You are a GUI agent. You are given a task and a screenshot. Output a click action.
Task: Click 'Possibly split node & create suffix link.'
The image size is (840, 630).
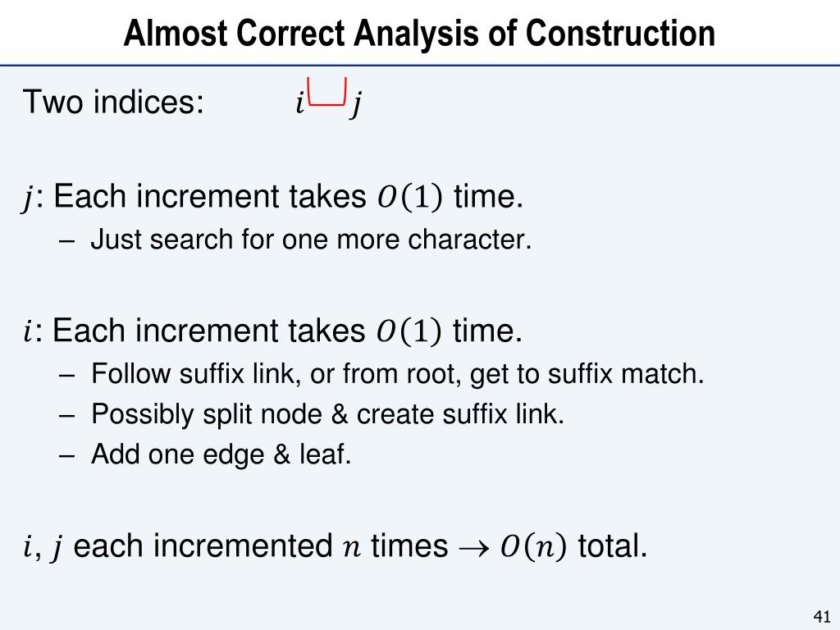click(x=327, y=414)
